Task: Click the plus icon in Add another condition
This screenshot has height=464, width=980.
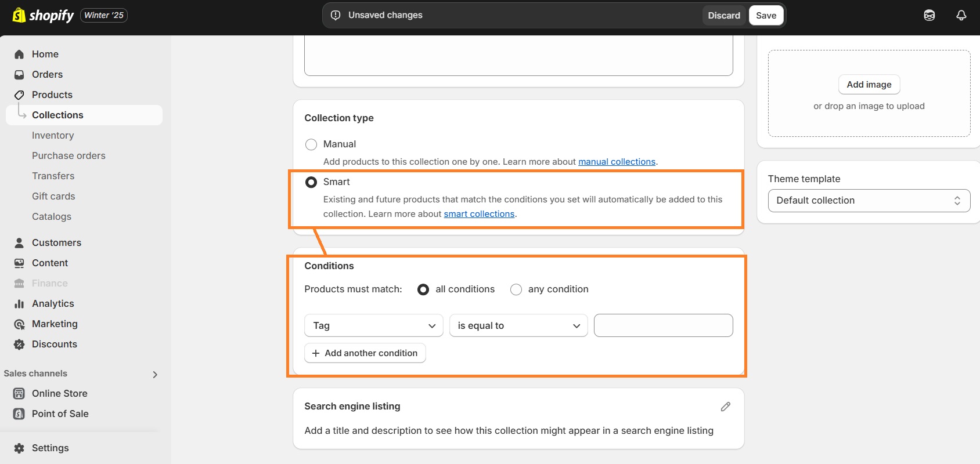Action: (316, 353)
